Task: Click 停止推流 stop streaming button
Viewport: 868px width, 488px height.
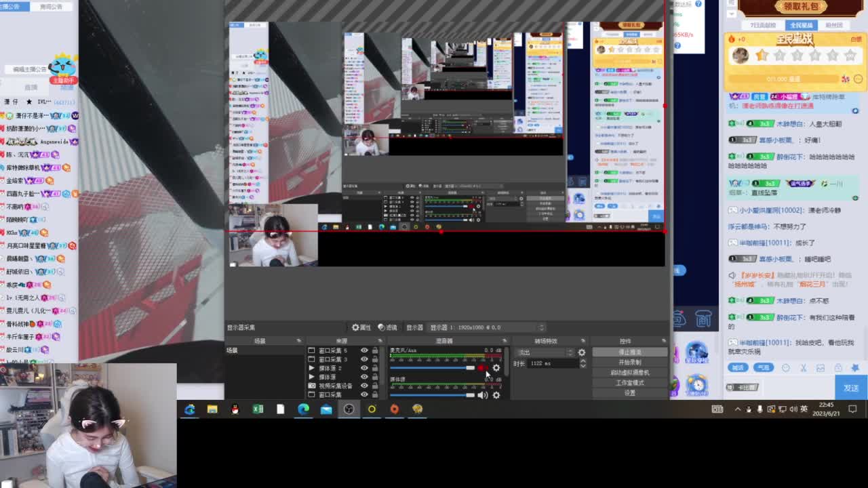Action: (x=630, y=352)
